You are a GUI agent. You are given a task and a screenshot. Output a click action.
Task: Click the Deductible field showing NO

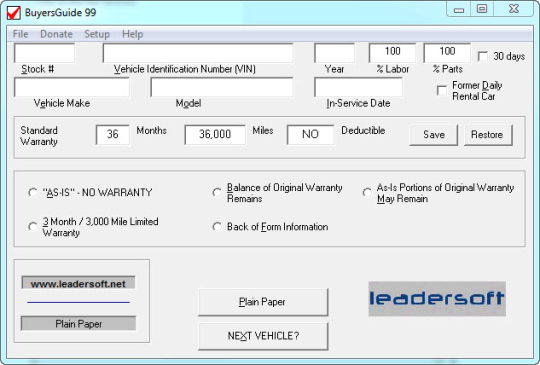[x=310, y=134]
